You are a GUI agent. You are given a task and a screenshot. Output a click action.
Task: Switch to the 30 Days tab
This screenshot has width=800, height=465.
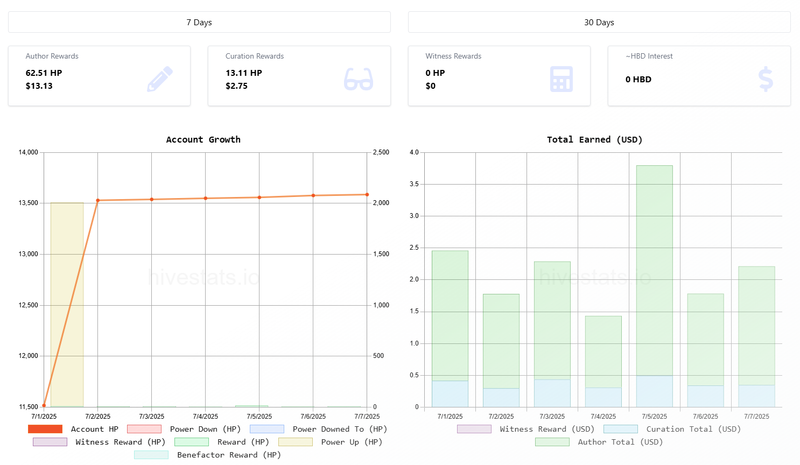pyautogui.click(x=599, y=22)
